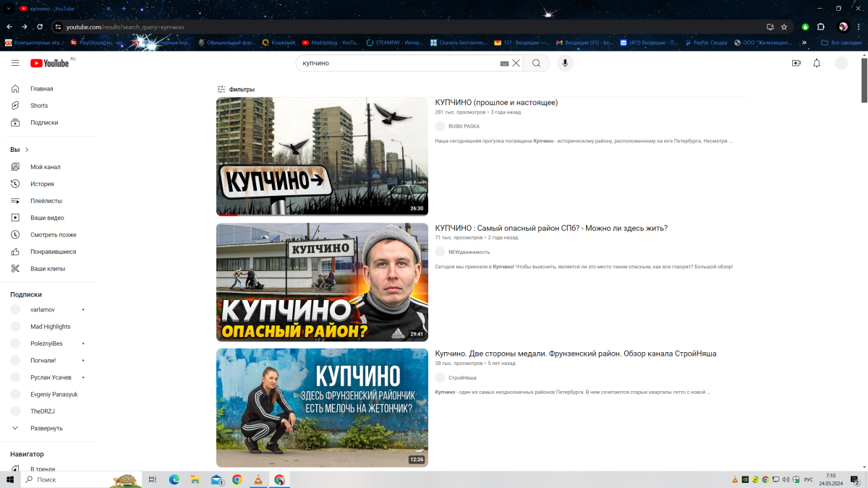Open the notifications bell
The width and height of the screenshot is (868, 488).
pos(817,64)
